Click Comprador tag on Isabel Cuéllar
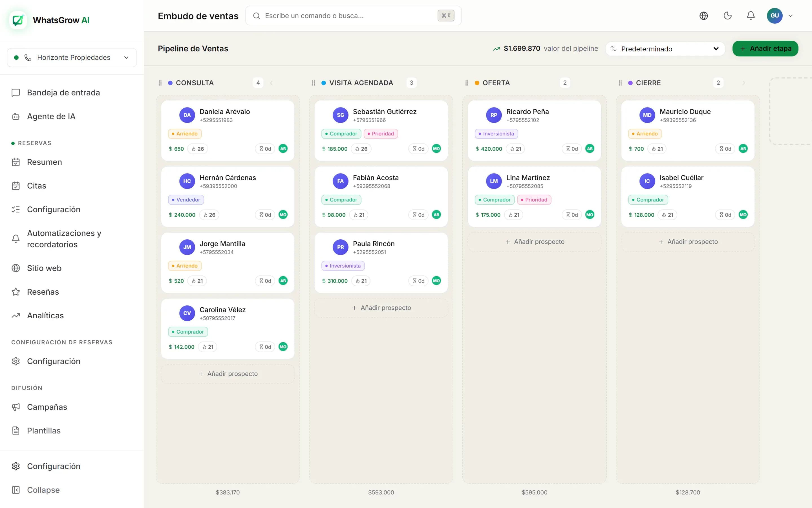812x508 pixels. point(648,200)
